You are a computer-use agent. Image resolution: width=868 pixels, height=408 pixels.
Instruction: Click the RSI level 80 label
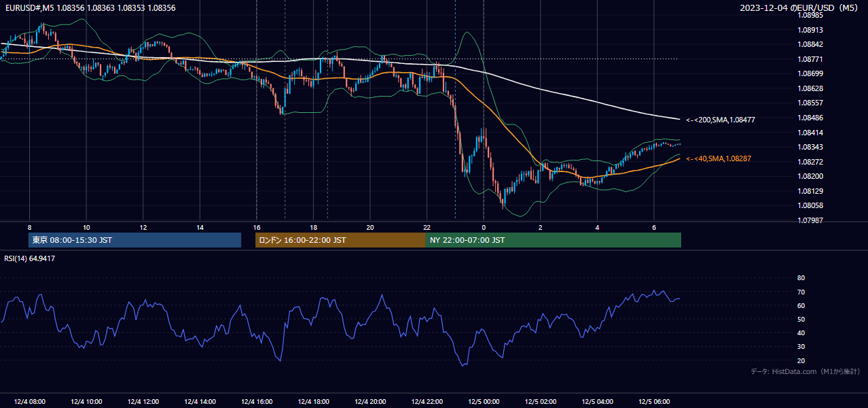click(801, 278)
